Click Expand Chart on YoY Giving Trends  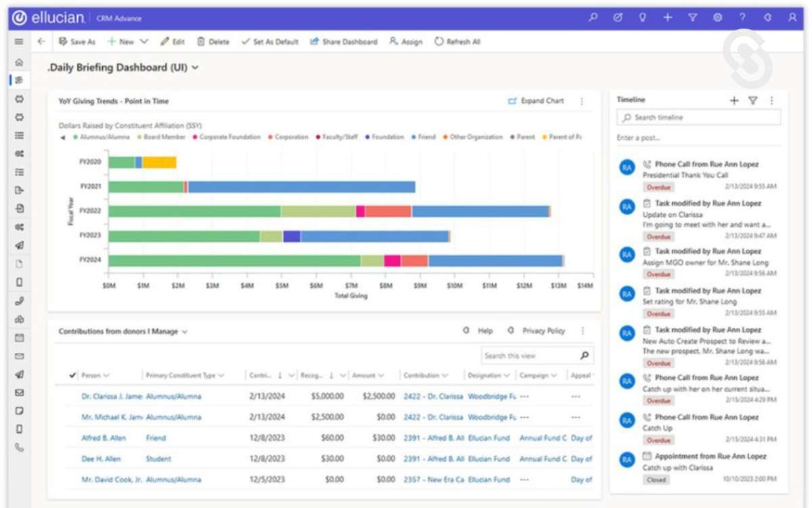tap(538, 100)
